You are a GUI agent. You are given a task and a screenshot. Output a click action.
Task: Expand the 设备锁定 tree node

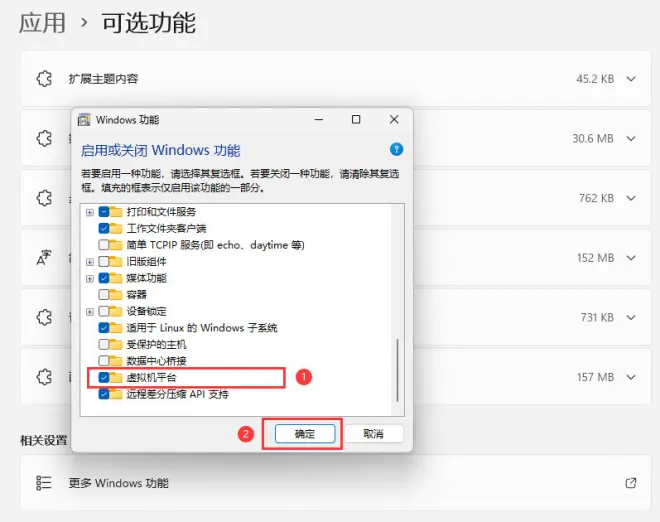[90, 312]
